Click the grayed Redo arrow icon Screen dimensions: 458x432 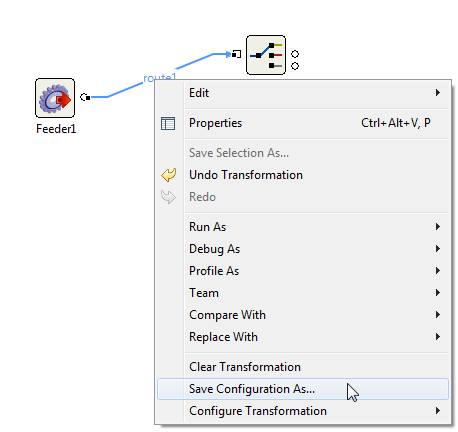pos(169,197)
